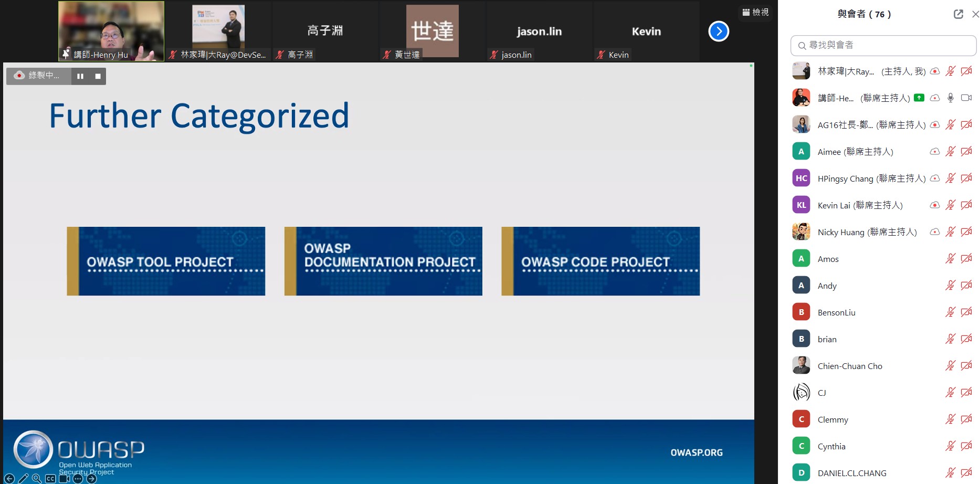Click the camera icon on slide toolbar

pyautogui.click(x=65, y=478)
